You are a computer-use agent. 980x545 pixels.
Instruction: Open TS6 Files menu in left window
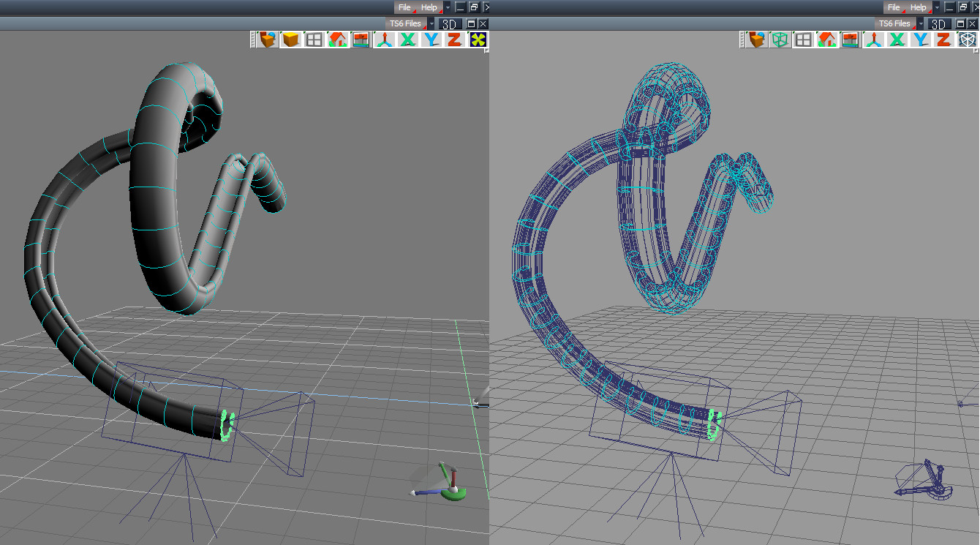(x=406, y=23)
